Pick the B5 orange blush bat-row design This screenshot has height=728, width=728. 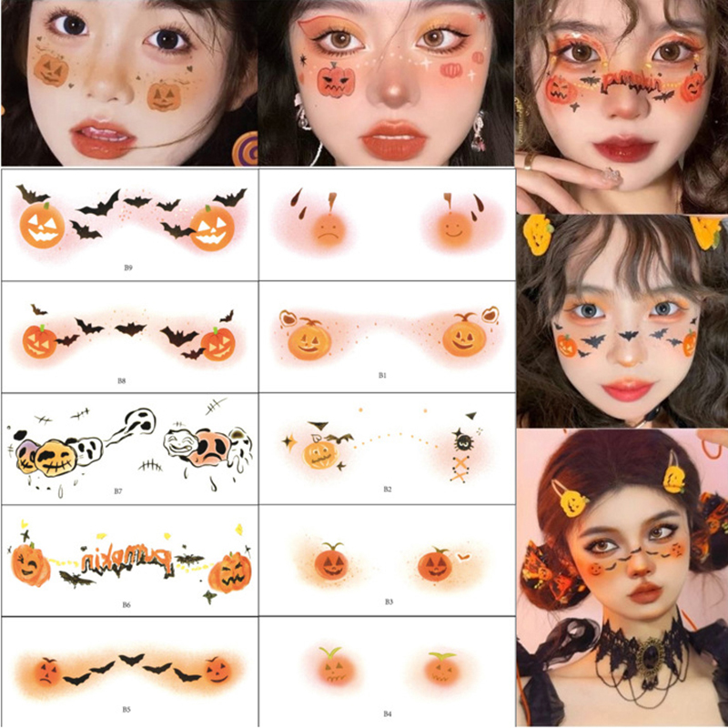click(x=129, y=672)
